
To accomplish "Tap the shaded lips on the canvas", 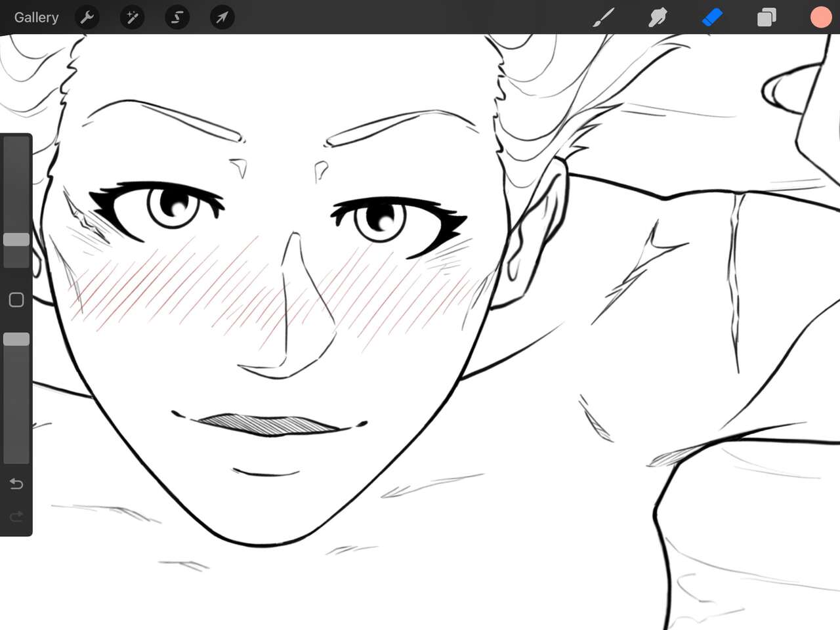I will click(269, 425).
